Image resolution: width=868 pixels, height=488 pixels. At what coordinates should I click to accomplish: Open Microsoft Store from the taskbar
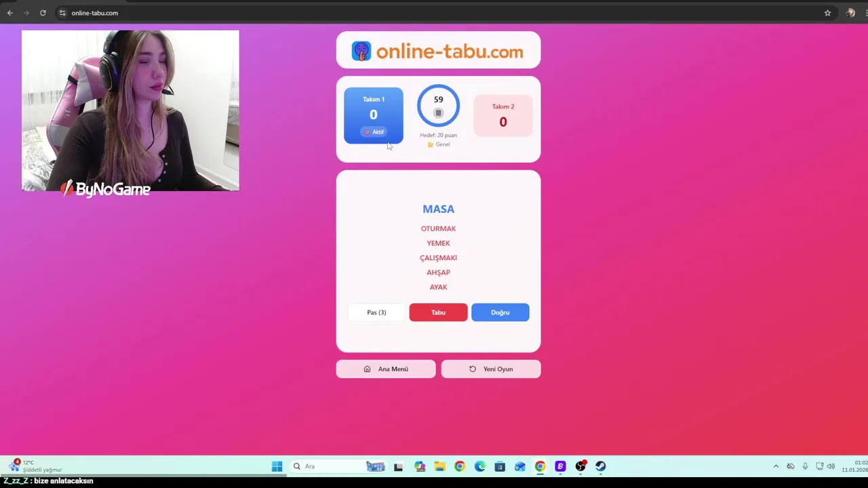pyautogui.click(x=500, y=466)
